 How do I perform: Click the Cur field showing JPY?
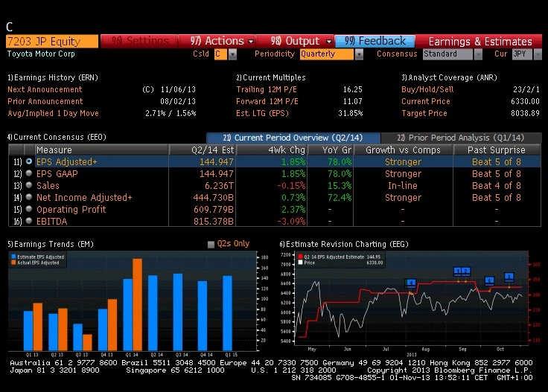522,54
